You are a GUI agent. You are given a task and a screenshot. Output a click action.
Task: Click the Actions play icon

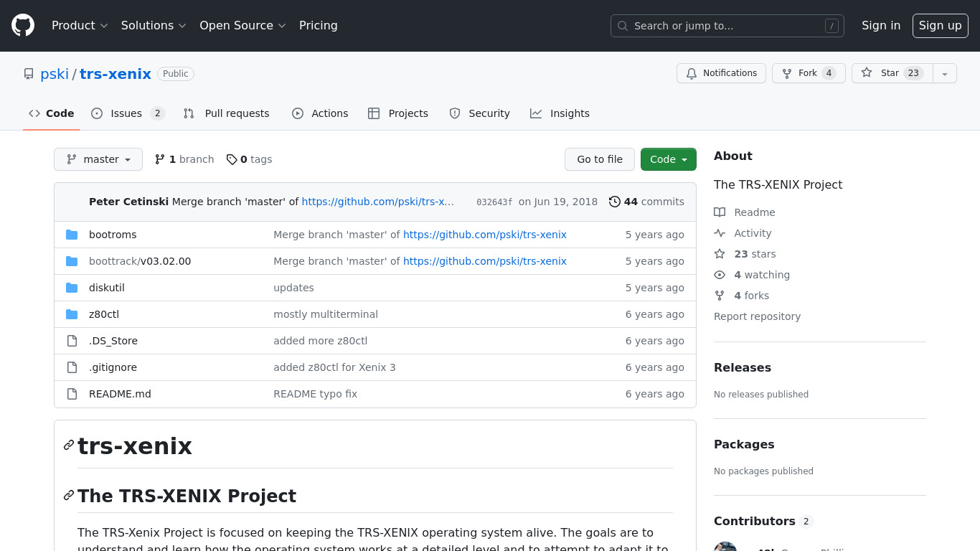[298, 113]
